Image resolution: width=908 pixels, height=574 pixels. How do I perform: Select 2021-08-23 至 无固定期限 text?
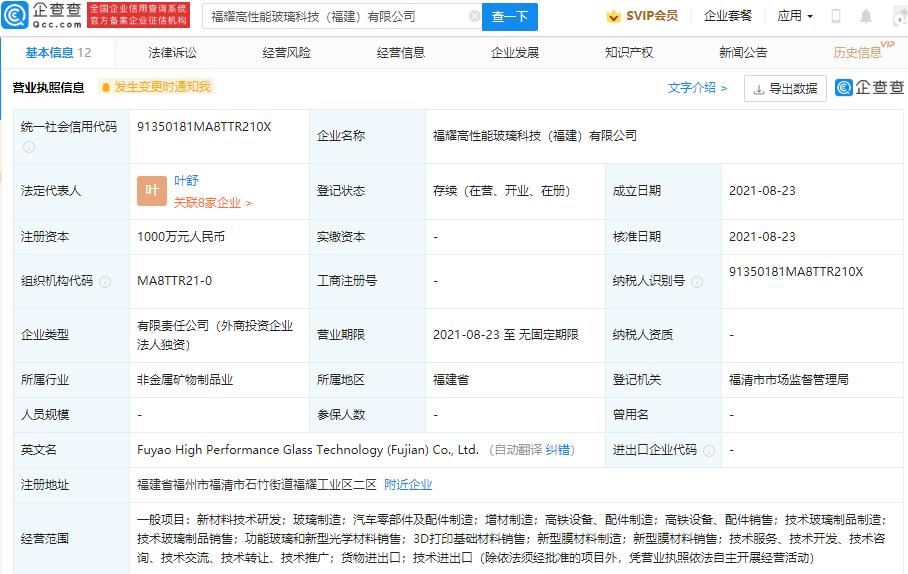506,335
